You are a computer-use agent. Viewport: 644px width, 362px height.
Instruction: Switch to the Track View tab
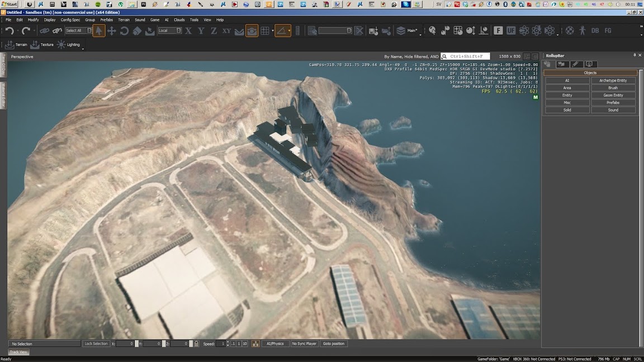tap(18, 352)
